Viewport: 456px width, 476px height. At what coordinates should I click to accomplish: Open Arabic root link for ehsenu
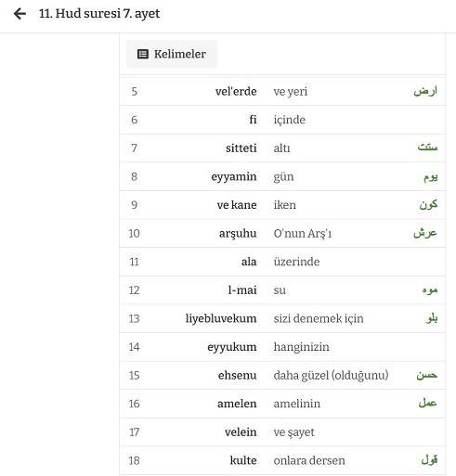pyautogui.click(x=426, y=375)
